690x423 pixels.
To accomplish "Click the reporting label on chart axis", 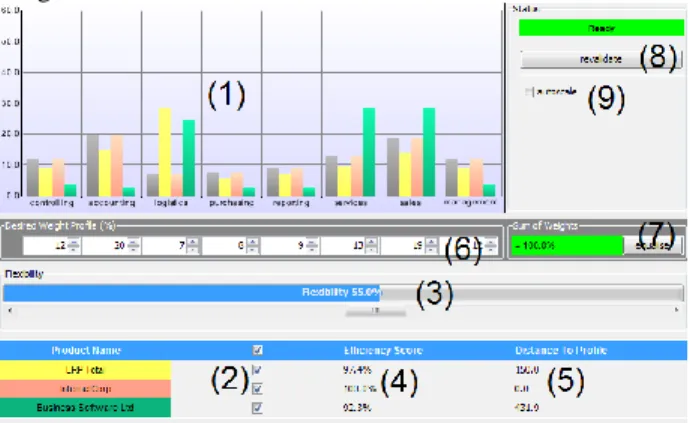I will (x=291, y=203).
